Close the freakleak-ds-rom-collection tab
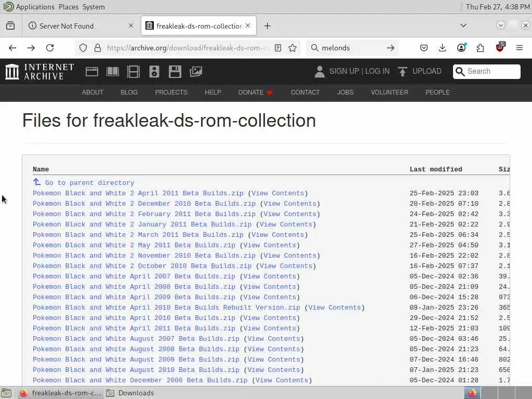This screenshot has height=399, width=532. (248, 25)
